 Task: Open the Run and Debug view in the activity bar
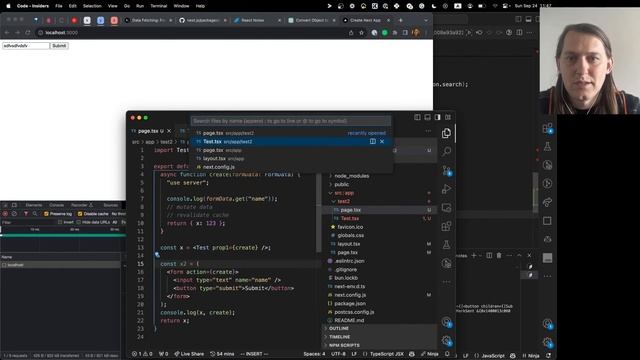click(447, 189)
